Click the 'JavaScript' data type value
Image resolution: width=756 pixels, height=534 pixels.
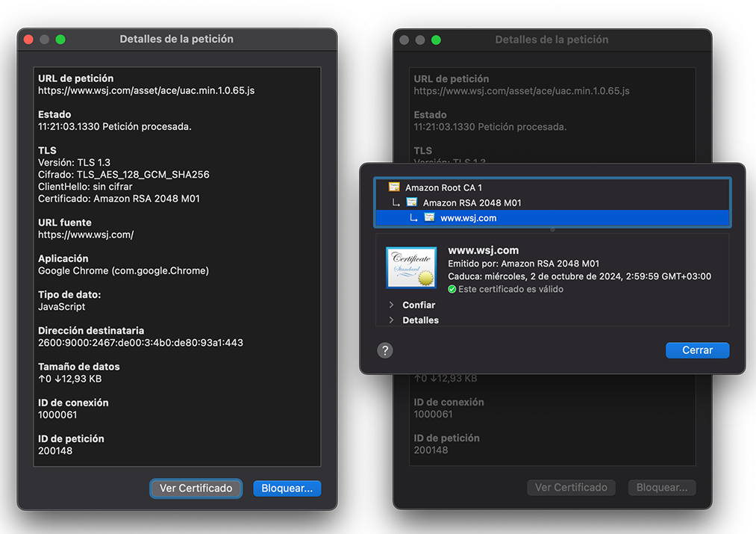[62, 307]
